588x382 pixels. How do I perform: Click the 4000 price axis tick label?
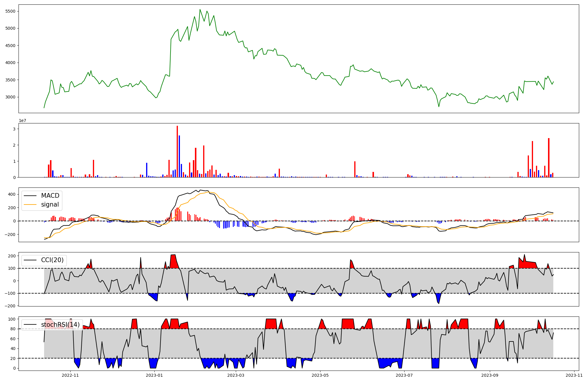tap(10, 63)
